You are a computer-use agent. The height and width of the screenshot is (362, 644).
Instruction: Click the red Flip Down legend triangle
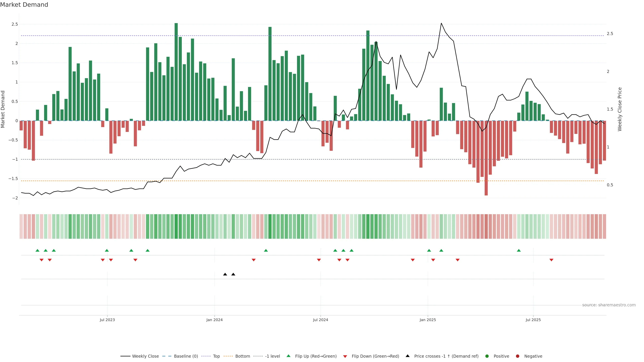[x=345, y=356]
